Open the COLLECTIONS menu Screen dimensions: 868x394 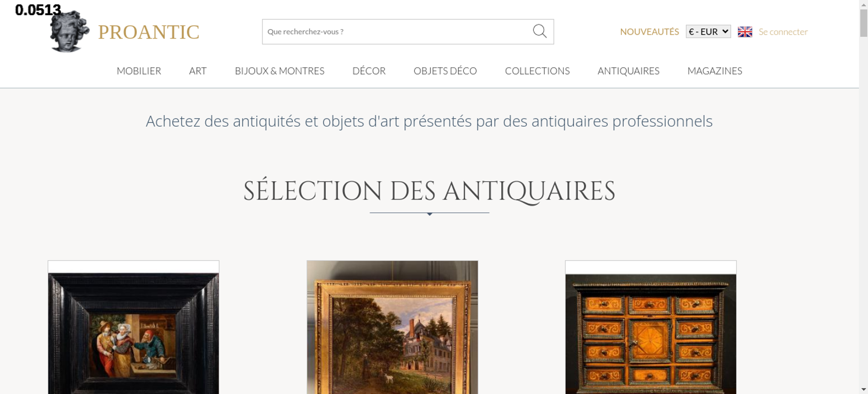tap(537, 71)
